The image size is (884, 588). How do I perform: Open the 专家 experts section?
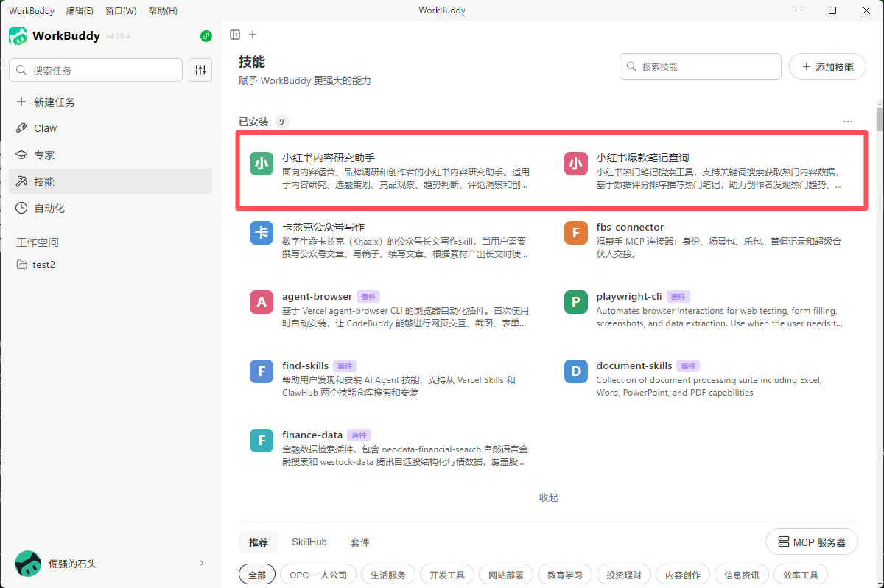tap(110, 155)
